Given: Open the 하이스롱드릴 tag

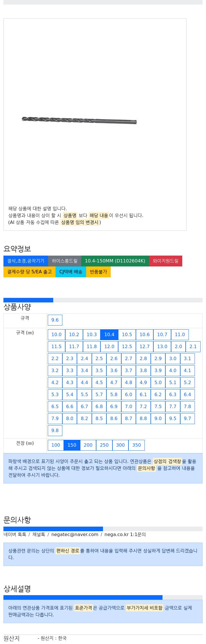Looking at the screenshot, I should click(65, 261).
